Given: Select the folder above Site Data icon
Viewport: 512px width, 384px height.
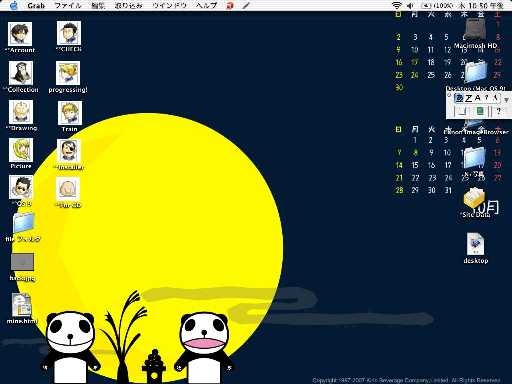Looking at the screenshot, I should [x=475, y=158].
